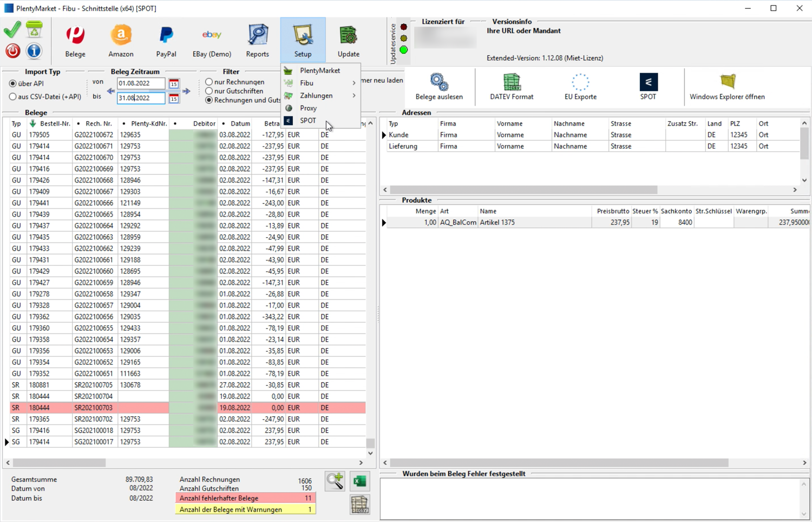Choose SPOT in the Setup menu
The height and width of the screenshot is (522, 812).
320,121
